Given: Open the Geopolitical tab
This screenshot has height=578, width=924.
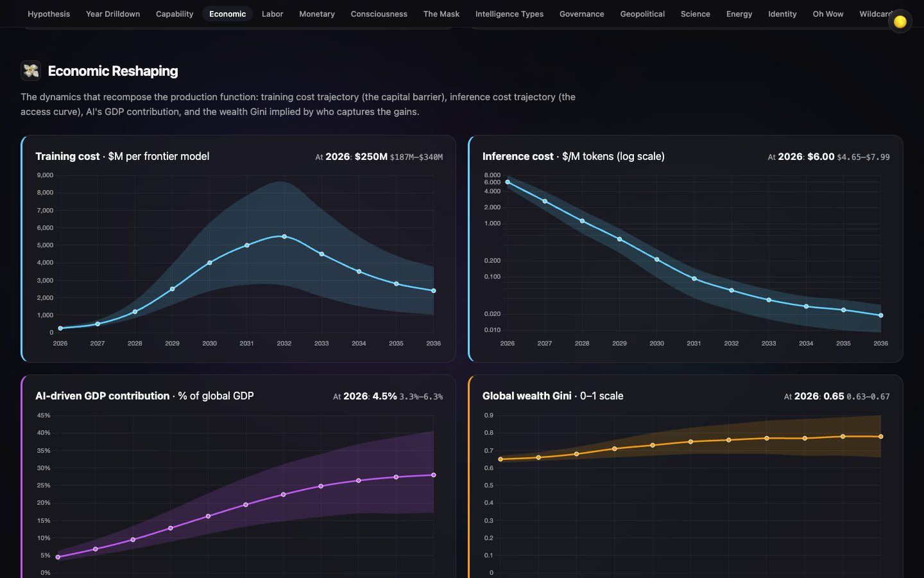Looking at the screenshot, I should pos(642,13).
